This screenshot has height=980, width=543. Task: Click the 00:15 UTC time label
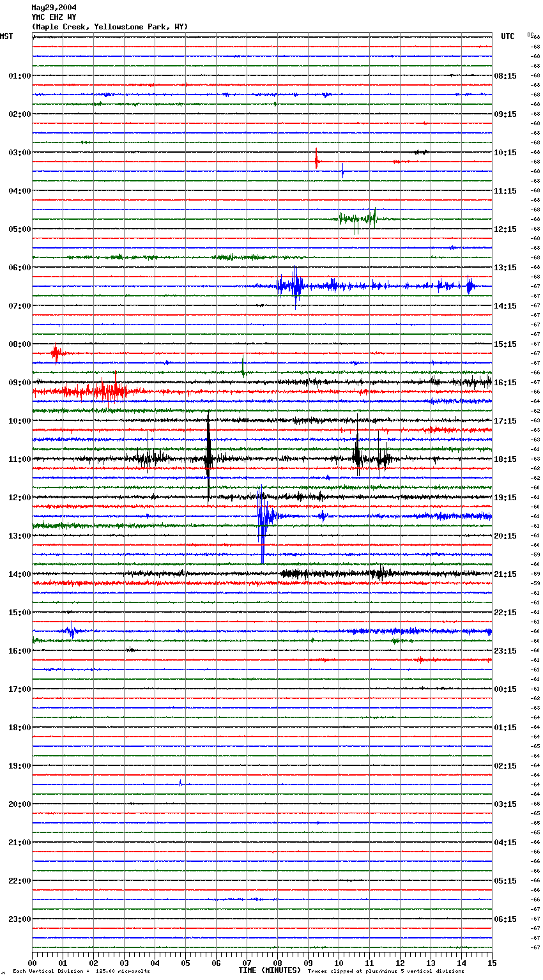pyautogui.click(x=505, y=689)
